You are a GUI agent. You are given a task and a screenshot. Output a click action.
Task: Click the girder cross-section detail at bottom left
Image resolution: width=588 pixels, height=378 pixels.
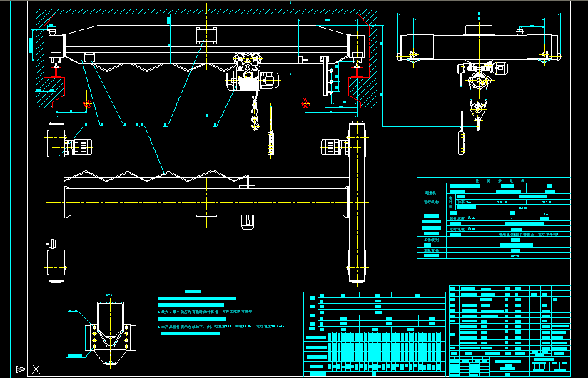tap(109, 330)
